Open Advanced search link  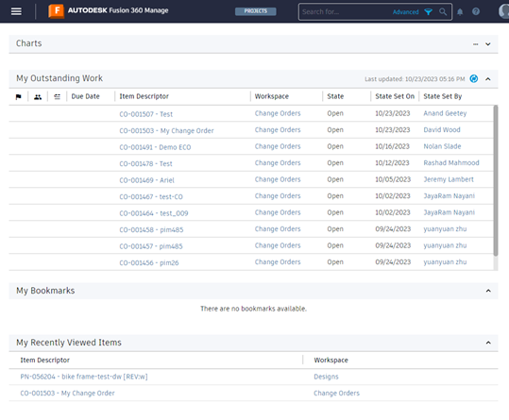(x=405, y=12)
